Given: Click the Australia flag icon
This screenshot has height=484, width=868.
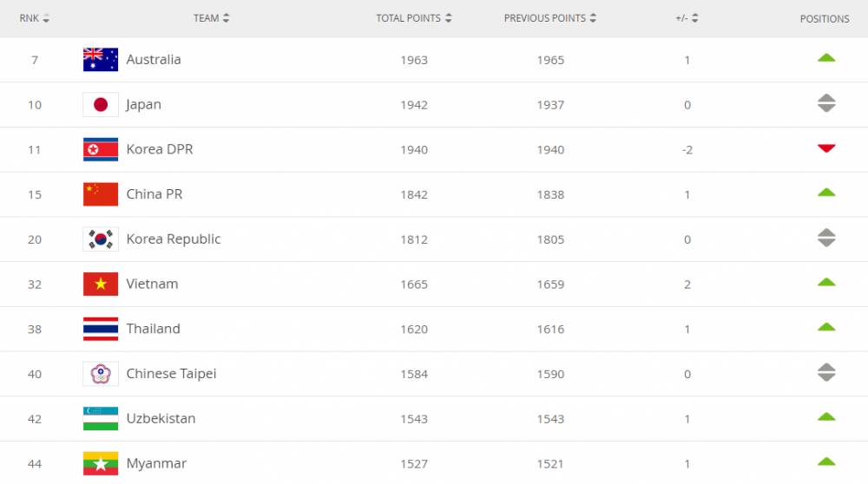Looking at the screenshot, I should pos(100,60).
